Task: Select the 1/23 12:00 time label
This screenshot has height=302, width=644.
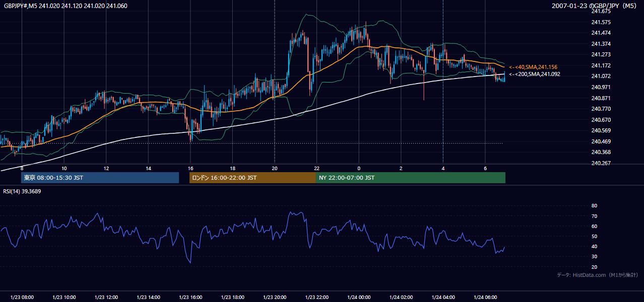Action: pyautogui.click(x=106, y=297)
